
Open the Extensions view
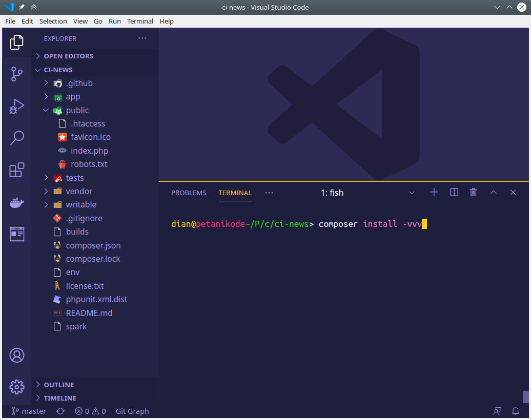pyautogui.click(x=17, y=170)
